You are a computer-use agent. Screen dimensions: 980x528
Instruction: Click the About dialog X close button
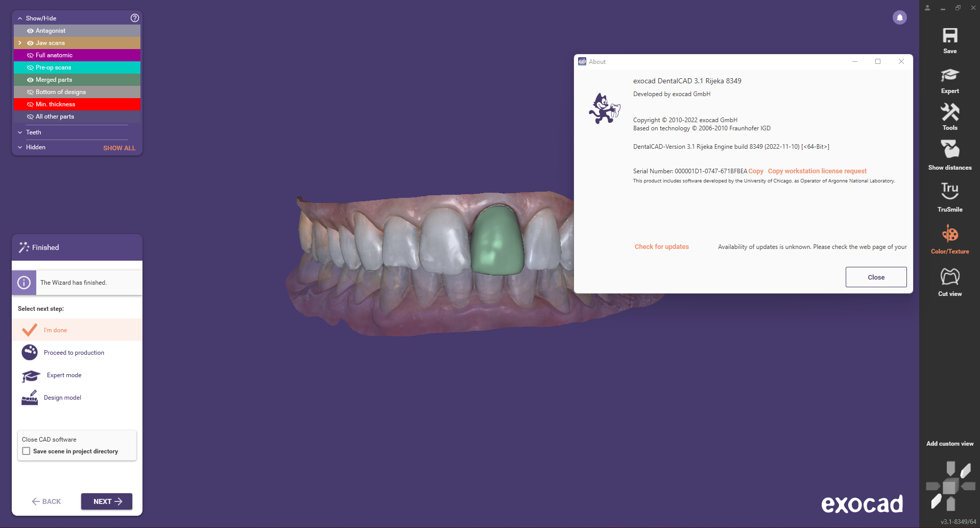(901, 61)
